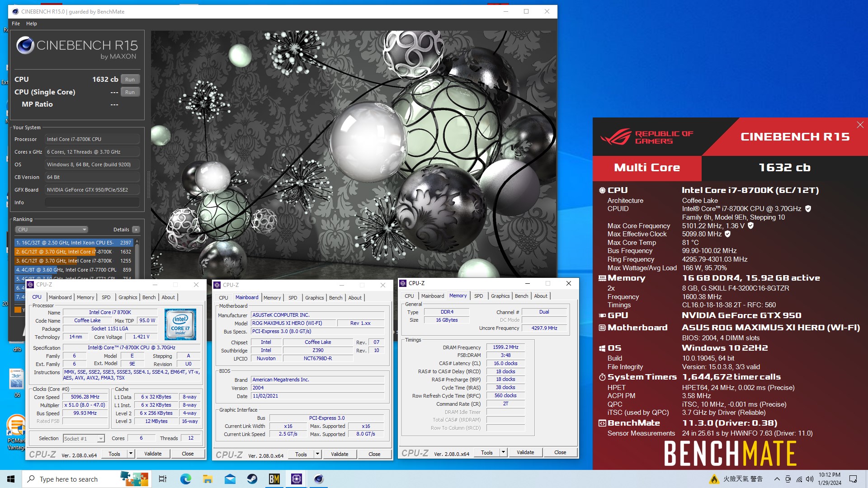
Task: Switch to Bench tab in first CPU-Z window
Action: [149, 297]
